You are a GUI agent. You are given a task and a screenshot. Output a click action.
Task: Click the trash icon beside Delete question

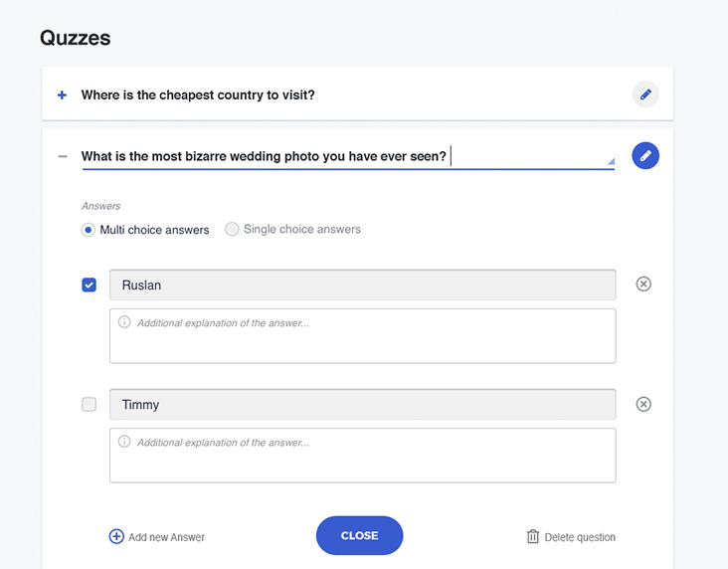click(x=533, y=536)
